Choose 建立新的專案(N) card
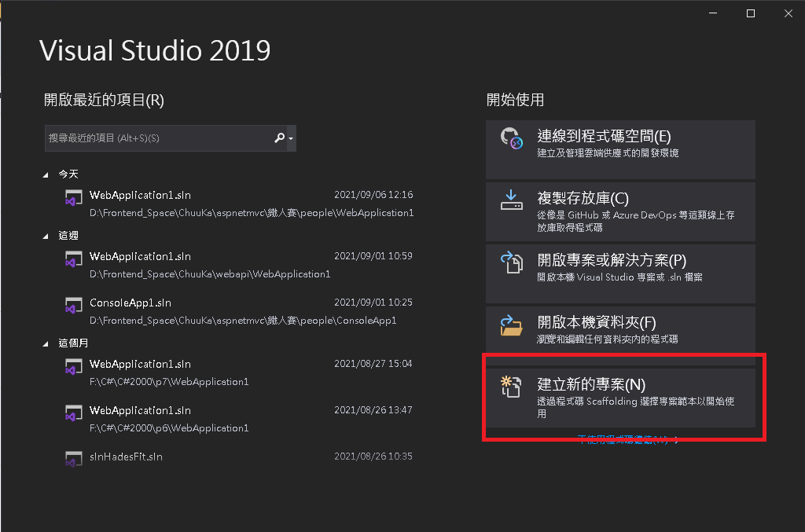The image size is (805, 532). tap(620, 398)
